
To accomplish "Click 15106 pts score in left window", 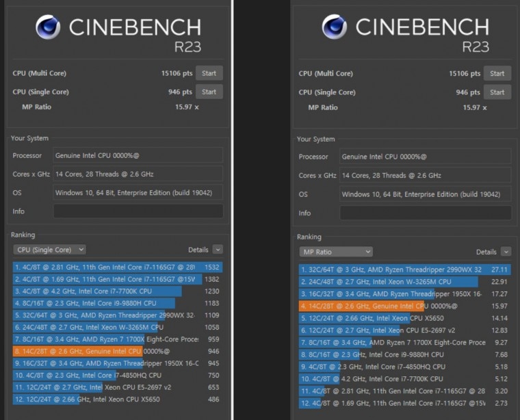I will point(177,73).
